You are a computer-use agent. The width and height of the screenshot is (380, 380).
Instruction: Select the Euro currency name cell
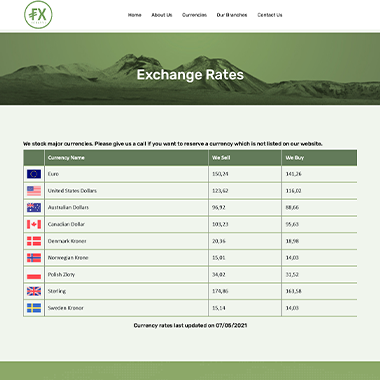[x=126, y=174]
